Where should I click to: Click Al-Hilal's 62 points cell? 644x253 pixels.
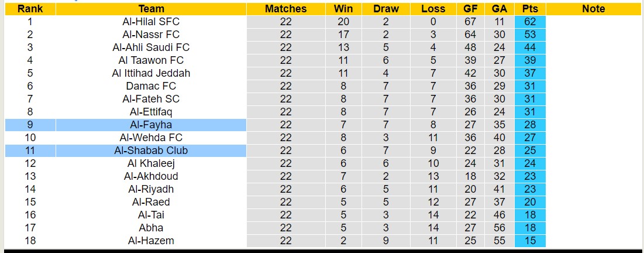530,22
